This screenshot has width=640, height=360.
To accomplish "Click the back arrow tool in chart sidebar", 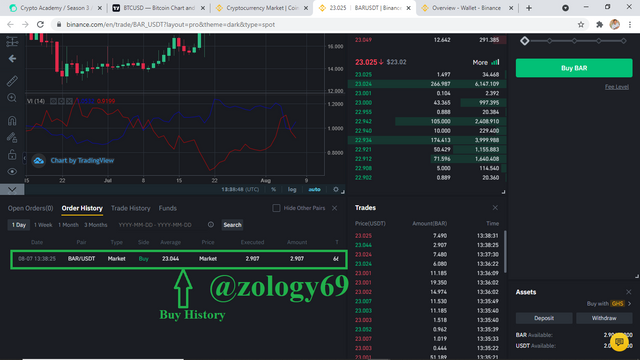I will [x=12, y=59].
